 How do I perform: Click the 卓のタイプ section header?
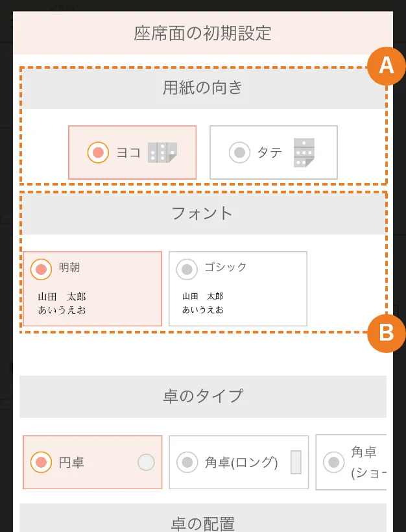click(x=203, y=396)
